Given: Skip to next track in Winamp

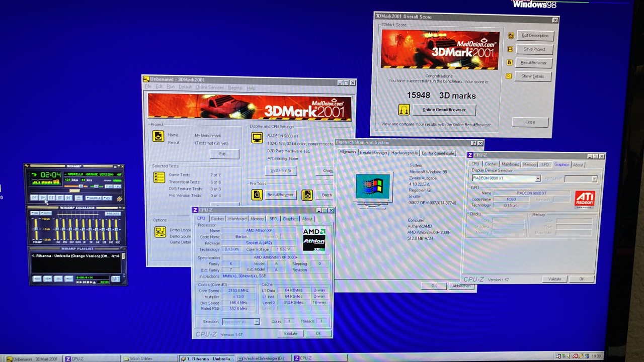Looking at the screenshot, I should pos(68,198).
